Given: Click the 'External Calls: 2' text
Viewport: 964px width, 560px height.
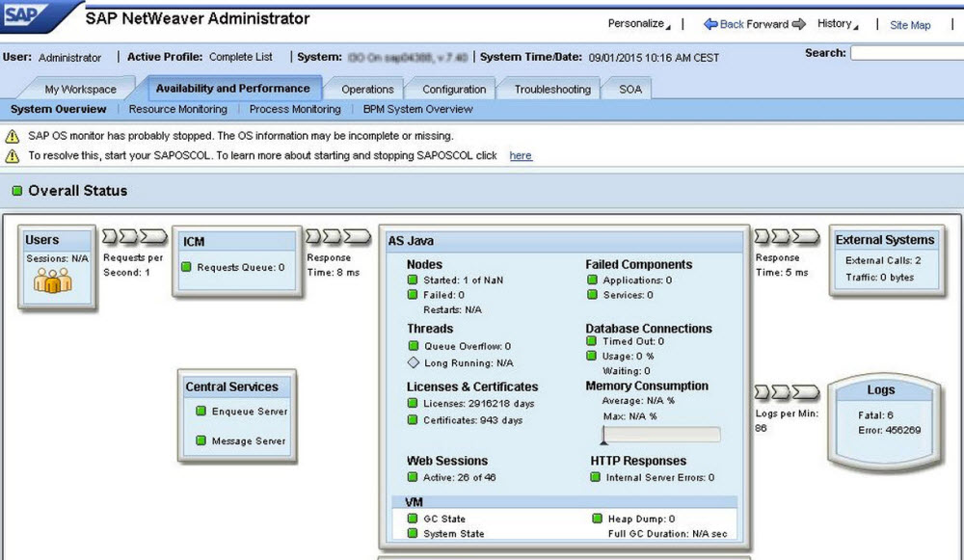Looking at the screenshot, I should point(883,260).
